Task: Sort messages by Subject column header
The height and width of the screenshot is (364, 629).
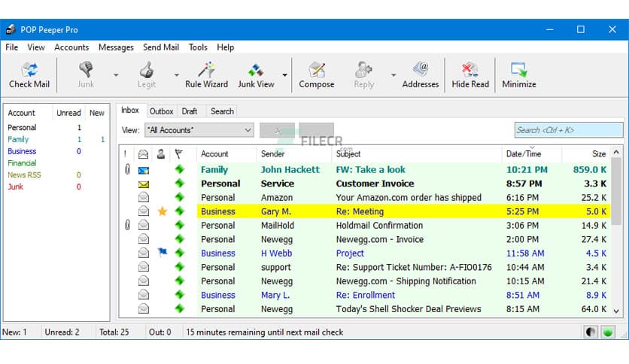Action: coord(348,154)
